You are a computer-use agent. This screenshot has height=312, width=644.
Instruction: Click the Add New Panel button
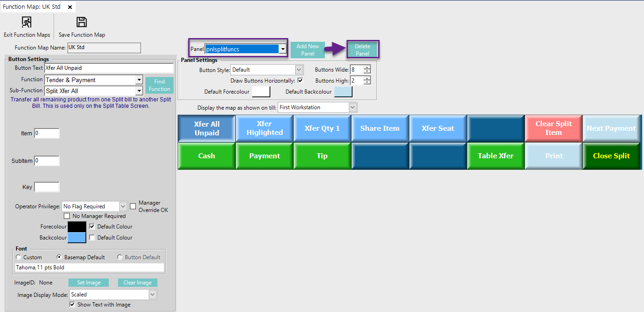point(308,50)
